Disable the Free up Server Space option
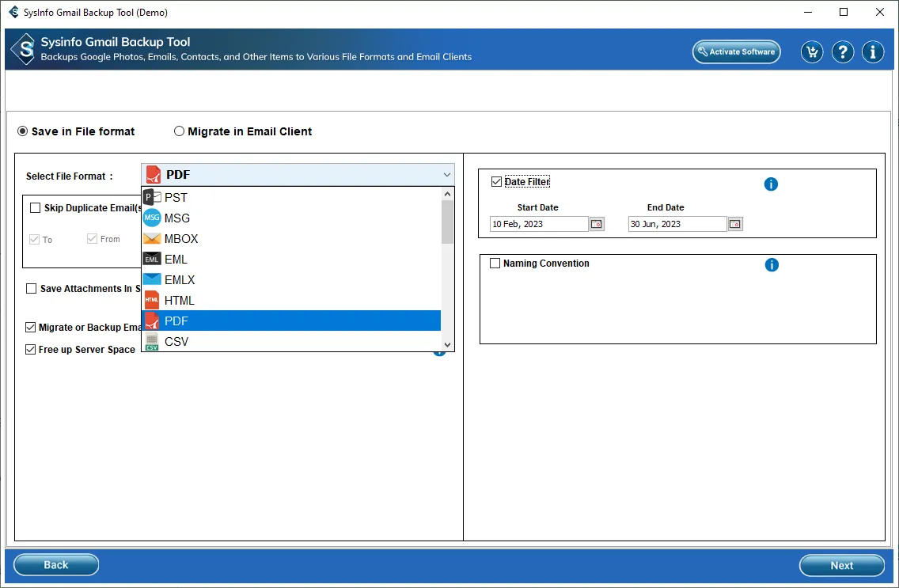The height and width of the screenshot is (588, 899). click(31, 349)
